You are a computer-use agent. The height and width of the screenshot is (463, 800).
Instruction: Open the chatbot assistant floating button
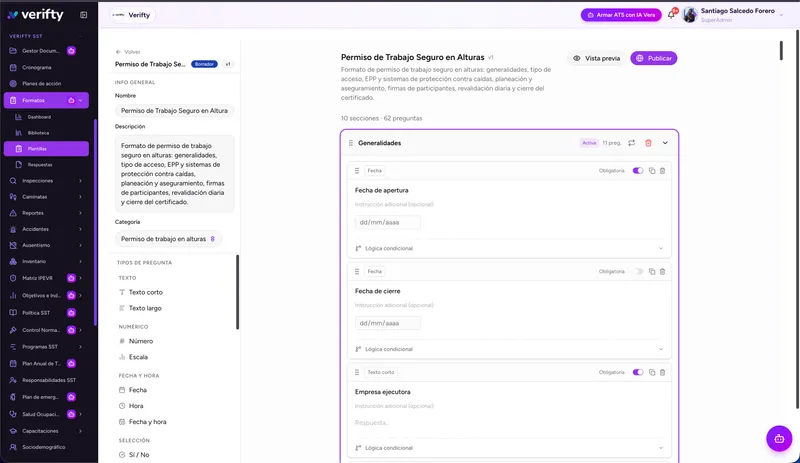pyautogui.click(x=779, y=438)
